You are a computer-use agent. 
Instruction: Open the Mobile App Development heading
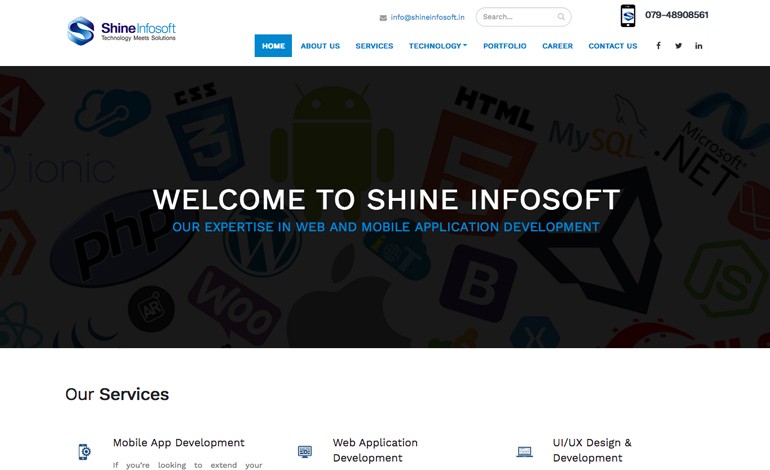click(179, 442)
